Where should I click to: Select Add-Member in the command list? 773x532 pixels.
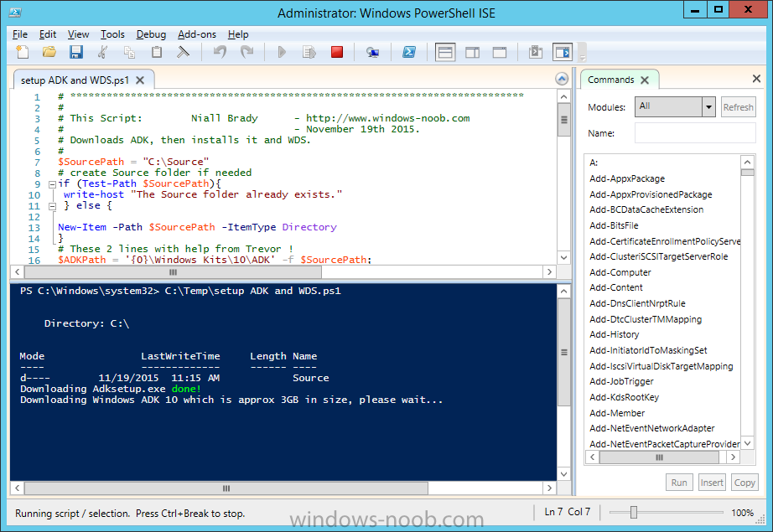tap(617, 413)
